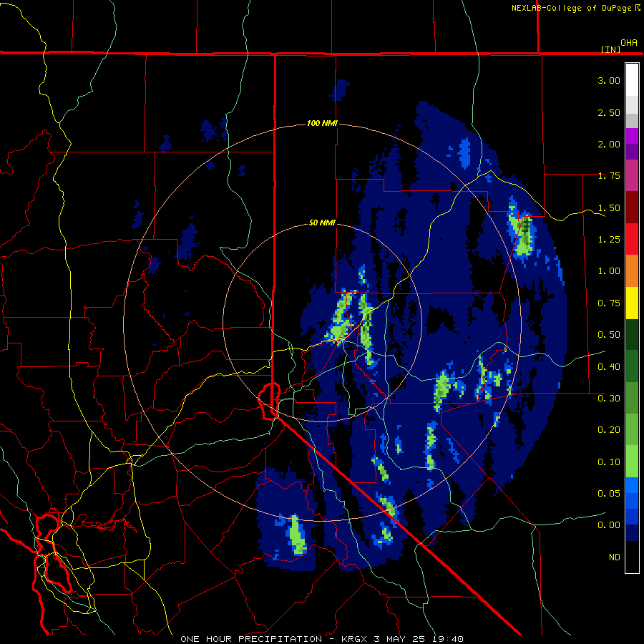This screenshot has width=644, height=644.
Task: Select the 1.75 legend value
Action: 609,176
